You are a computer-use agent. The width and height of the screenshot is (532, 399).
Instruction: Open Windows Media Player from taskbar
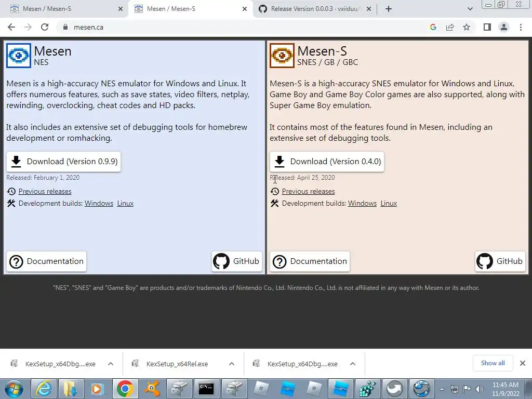pyautogui.click(x=97, y=389)
